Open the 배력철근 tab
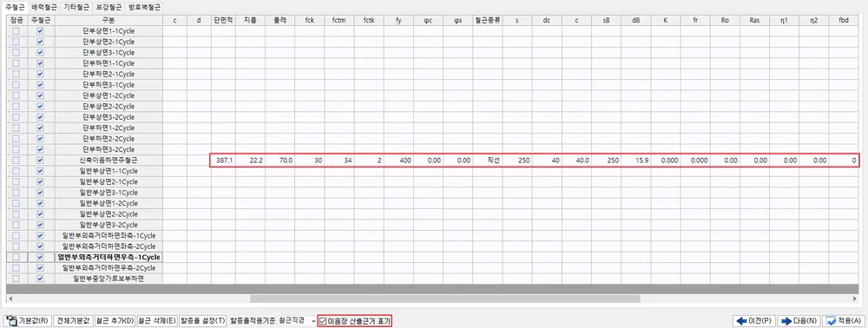Viewport: 868px width, 328px height. pos(43,9)
